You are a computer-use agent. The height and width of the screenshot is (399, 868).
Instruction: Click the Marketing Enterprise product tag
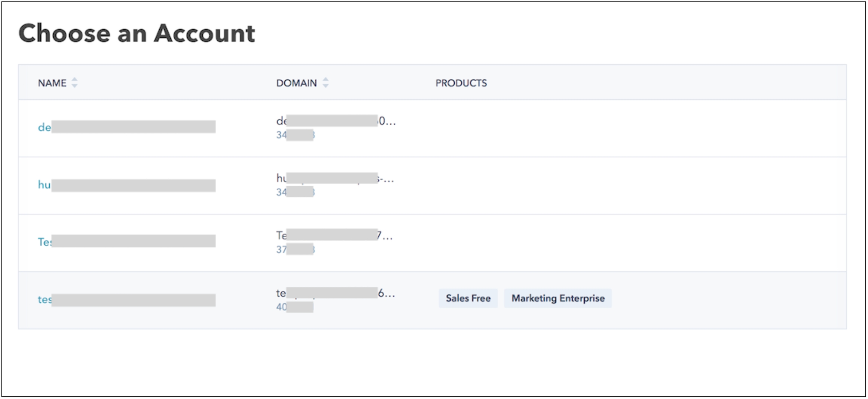pos(558,298)
